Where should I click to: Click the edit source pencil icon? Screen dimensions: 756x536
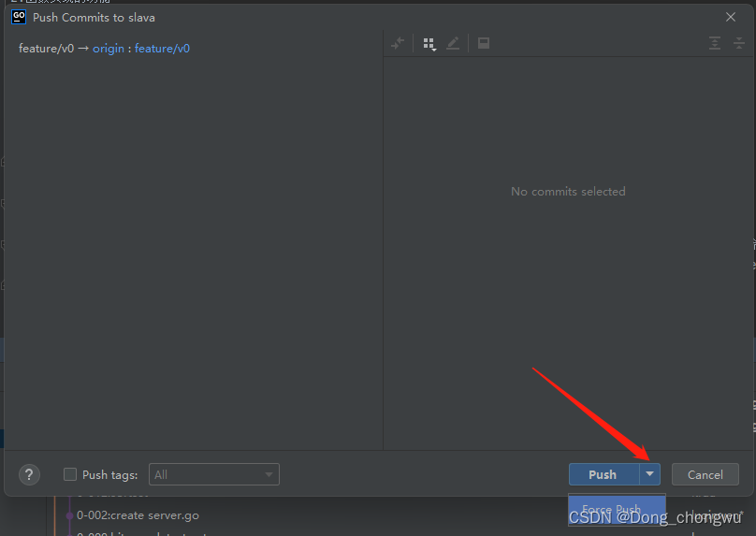tap(453, 43)
